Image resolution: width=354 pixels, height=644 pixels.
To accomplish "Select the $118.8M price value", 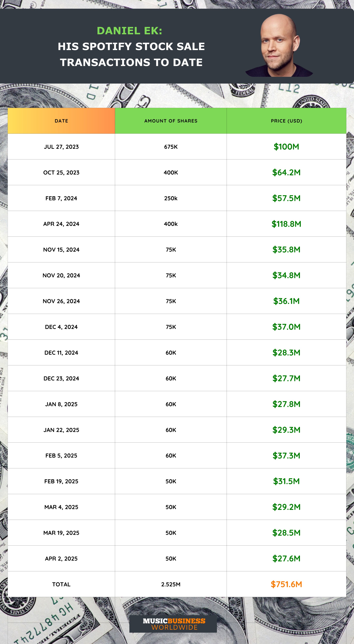I will (286, 224).
